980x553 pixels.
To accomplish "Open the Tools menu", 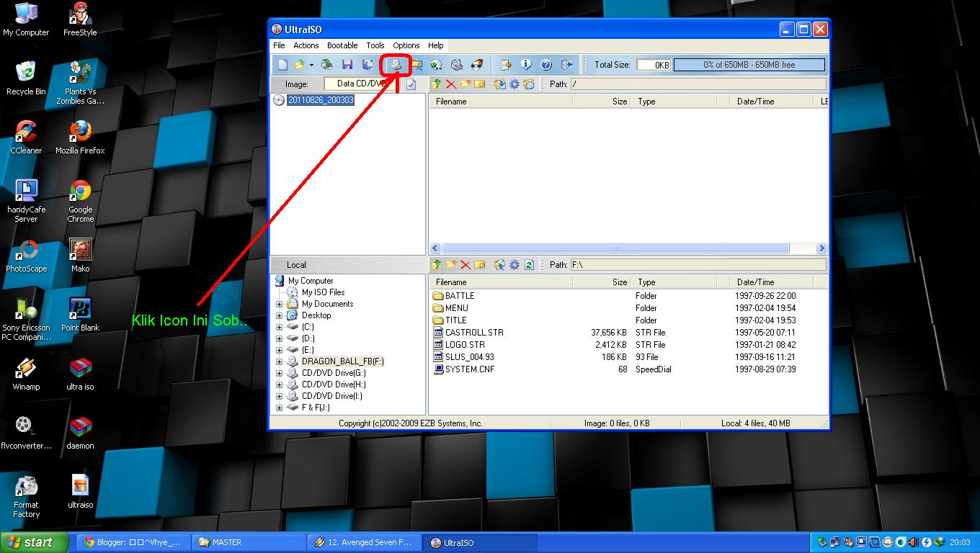I will 375,45.
